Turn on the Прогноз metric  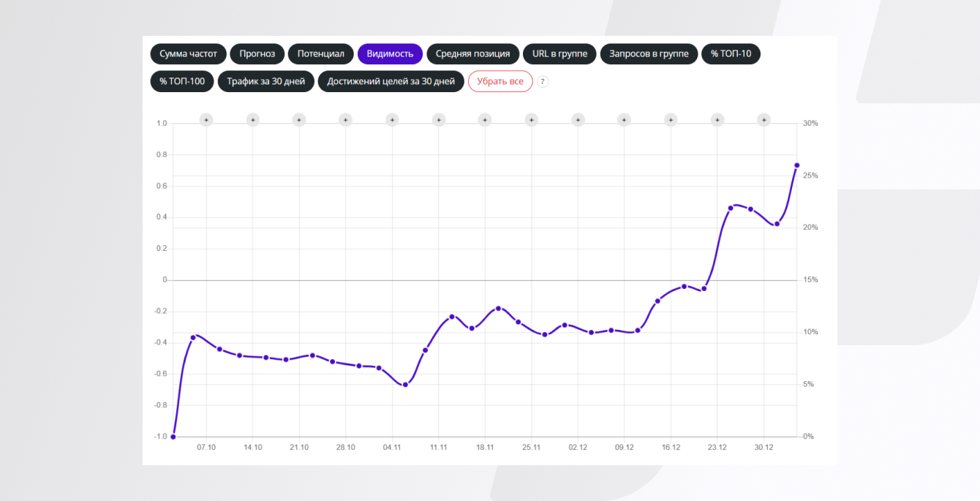257,54
